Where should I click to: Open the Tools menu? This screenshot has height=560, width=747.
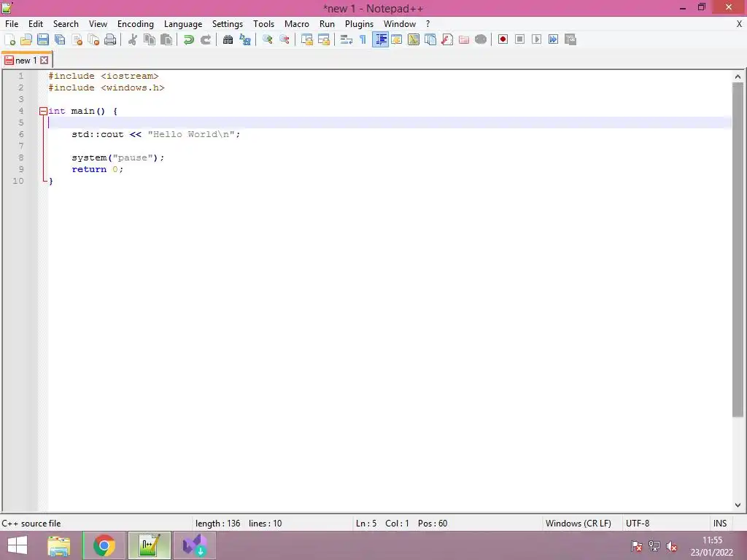pos(263,24)
